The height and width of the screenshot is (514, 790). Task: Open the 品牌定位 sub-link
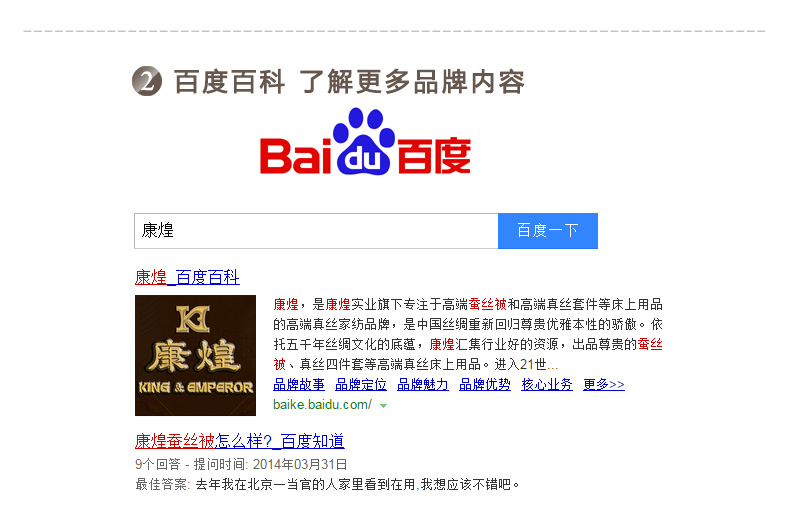pos(361,384)
